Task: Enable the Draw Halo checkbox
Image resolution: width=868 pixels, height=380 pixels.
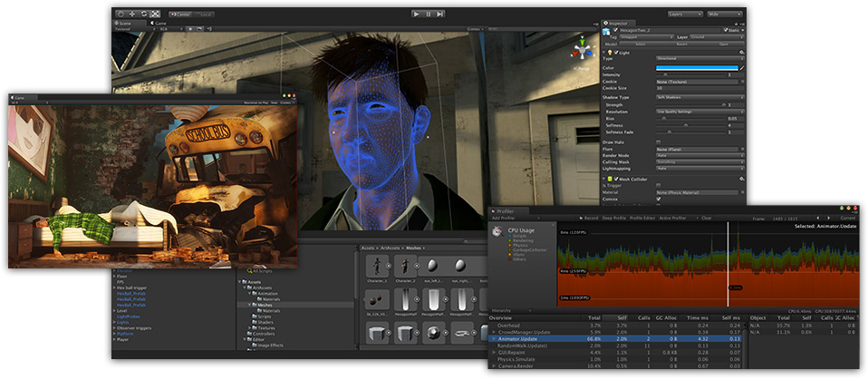Action: tap(657, 141)
